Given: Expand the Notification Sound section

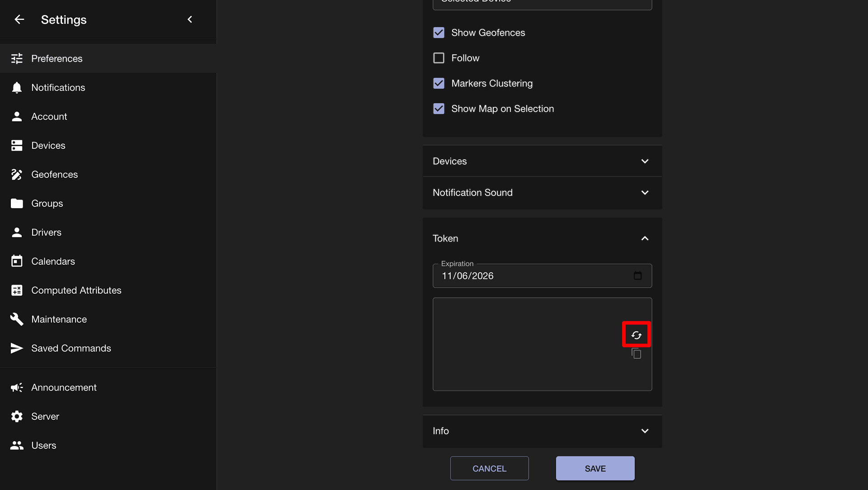Looking at the screenshot, I should [x=542, y=192].
